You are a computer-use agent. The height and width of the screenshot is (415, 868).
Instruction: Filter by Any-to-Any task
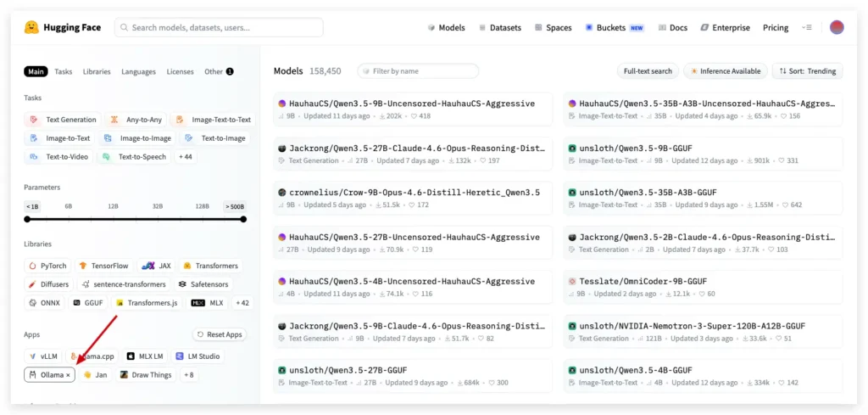coord(136,120)
